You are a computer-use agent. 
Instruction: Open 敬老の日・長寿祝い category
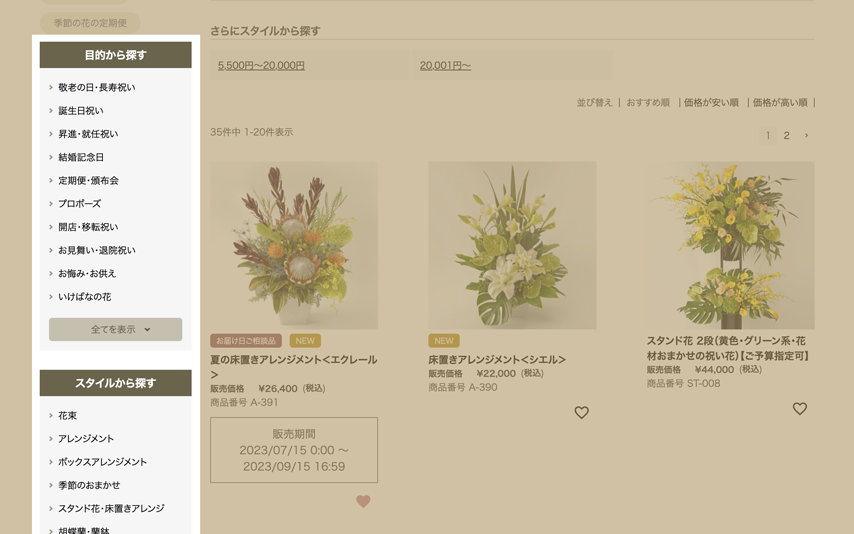pyautogui.click(x=96, y=88)
